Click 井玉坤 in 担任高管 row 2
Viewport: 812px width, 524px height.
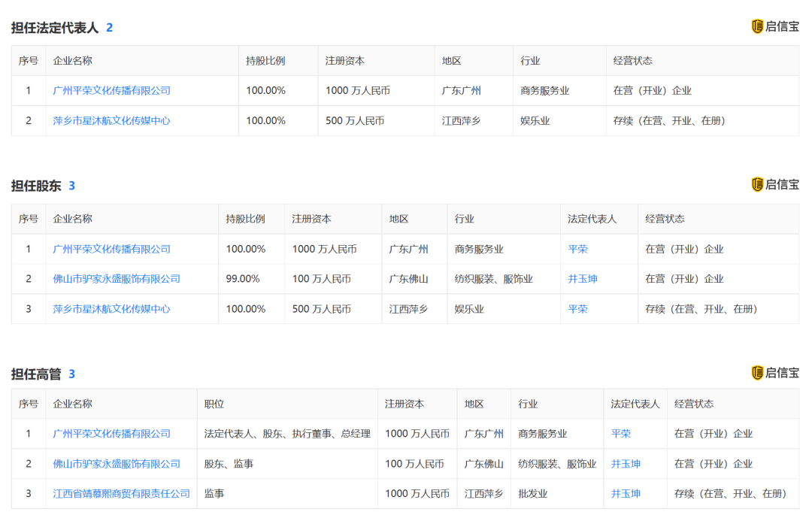point(626,464)
